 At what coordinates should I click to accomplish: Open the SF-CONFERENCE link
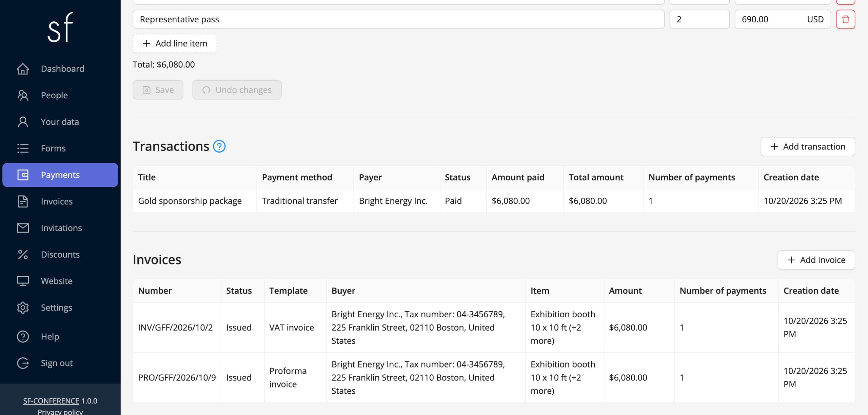51,401
